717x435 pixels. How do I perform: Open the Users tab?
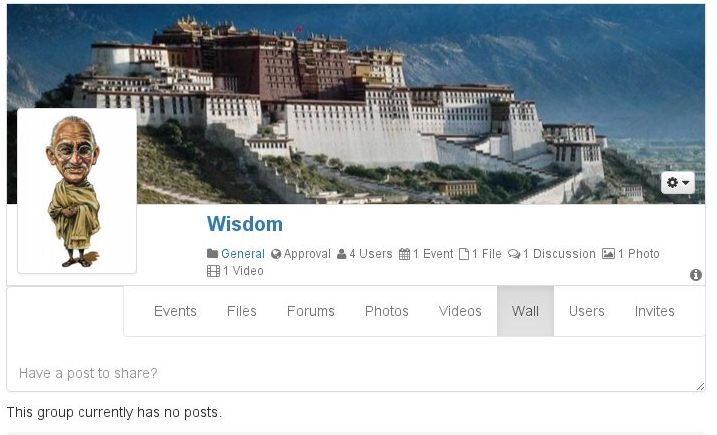(587, 311)
